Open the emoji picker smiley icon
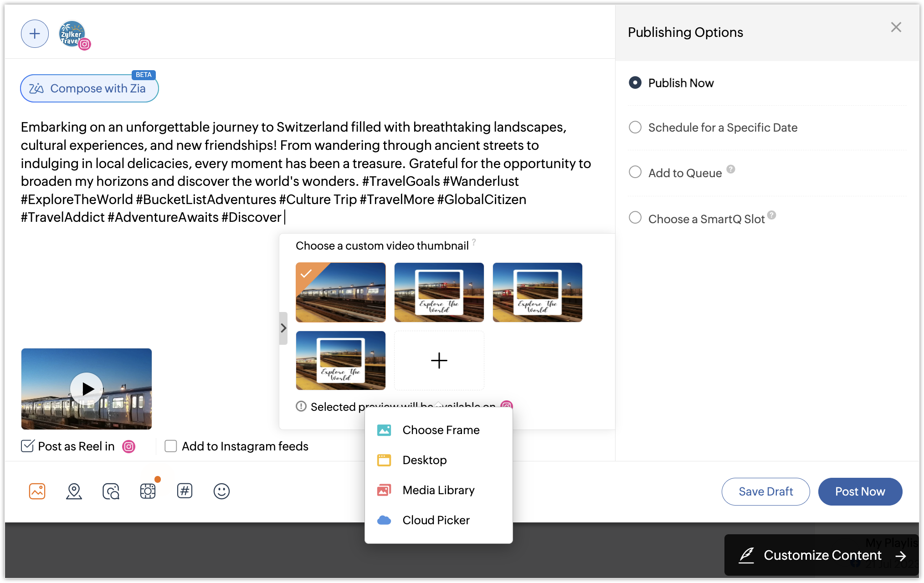Image resolution: width=924 pixels, height=583 pixels. (x=221, y=491)
